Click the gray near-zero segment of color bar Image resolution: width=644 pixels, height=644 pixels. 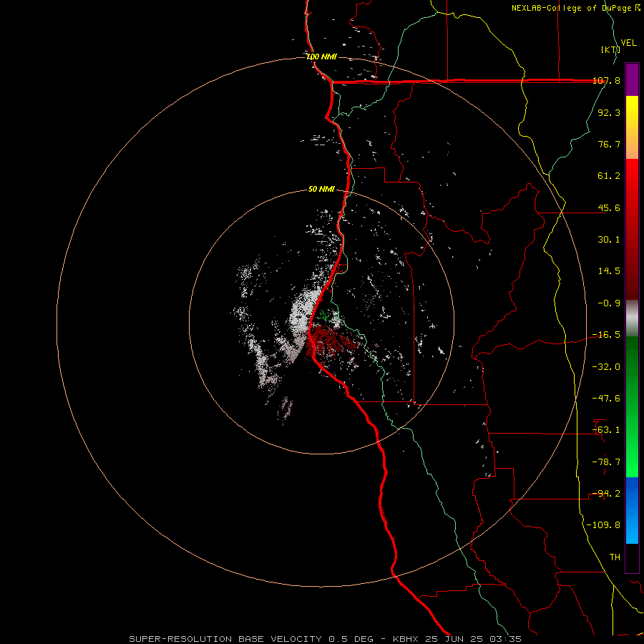click(x=632, y=318)
